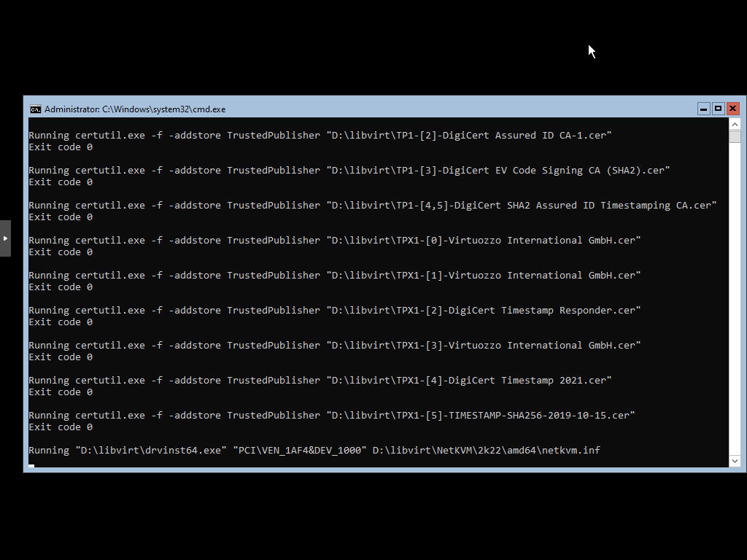Minimize the Administrator cmd.exe window
This screenshot has width=747, height=560.
pyautogui.click(x=703, y=109)
